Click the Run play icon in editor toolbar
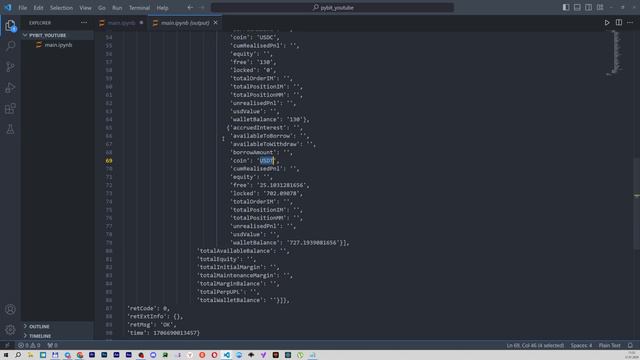 coord(607,23)
